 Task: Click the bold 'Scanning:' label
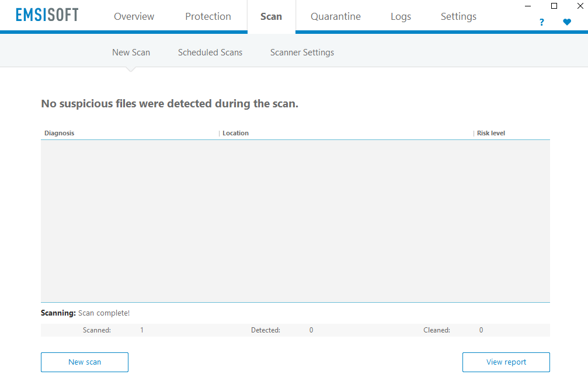(x=58, y=313)
